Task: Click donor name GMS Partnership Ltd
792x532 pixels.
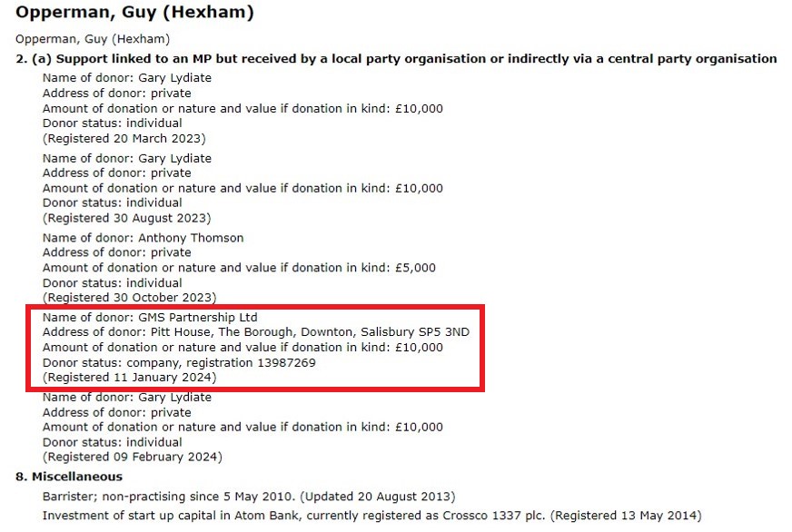Action: (x=197, y=318)
